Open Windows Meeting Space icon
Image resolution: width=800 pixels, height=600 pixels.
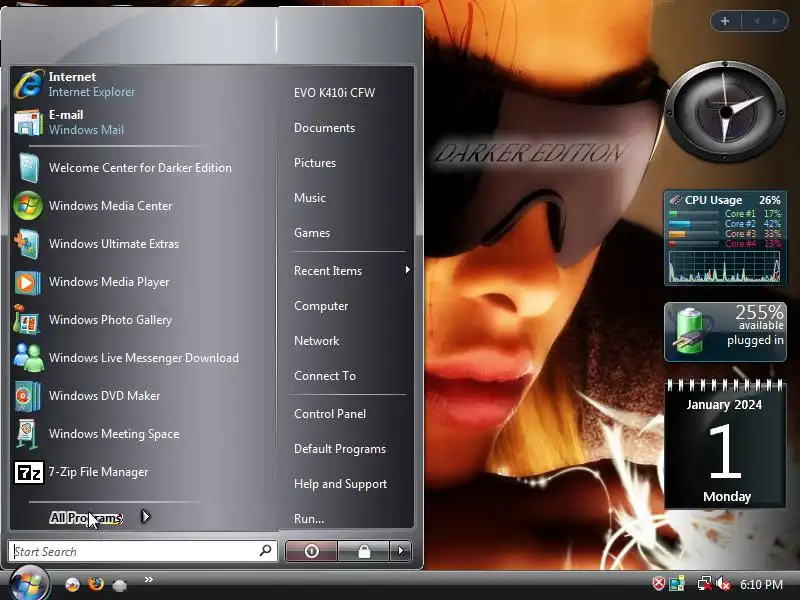[28, 434]
